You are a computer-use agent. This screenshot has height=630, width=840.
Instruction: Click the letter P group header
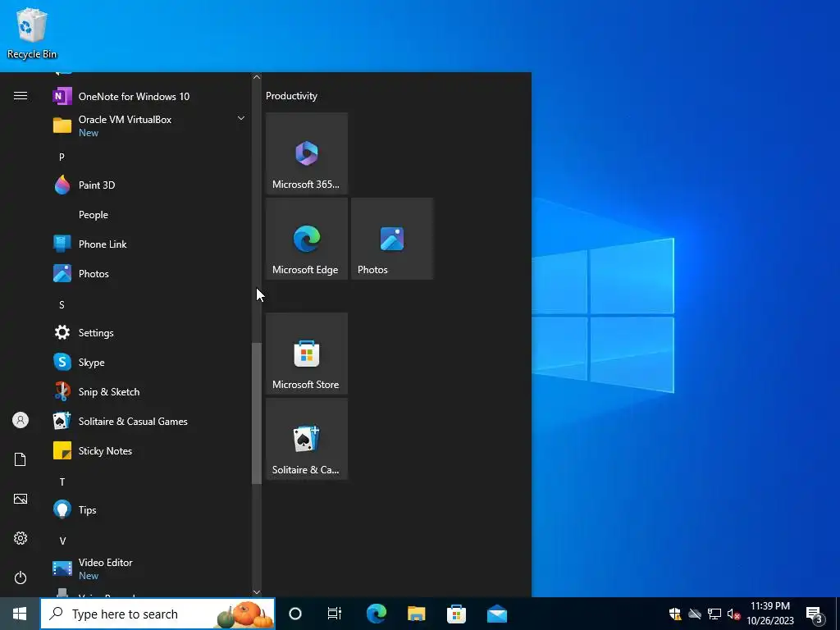(x=62, y=157)
